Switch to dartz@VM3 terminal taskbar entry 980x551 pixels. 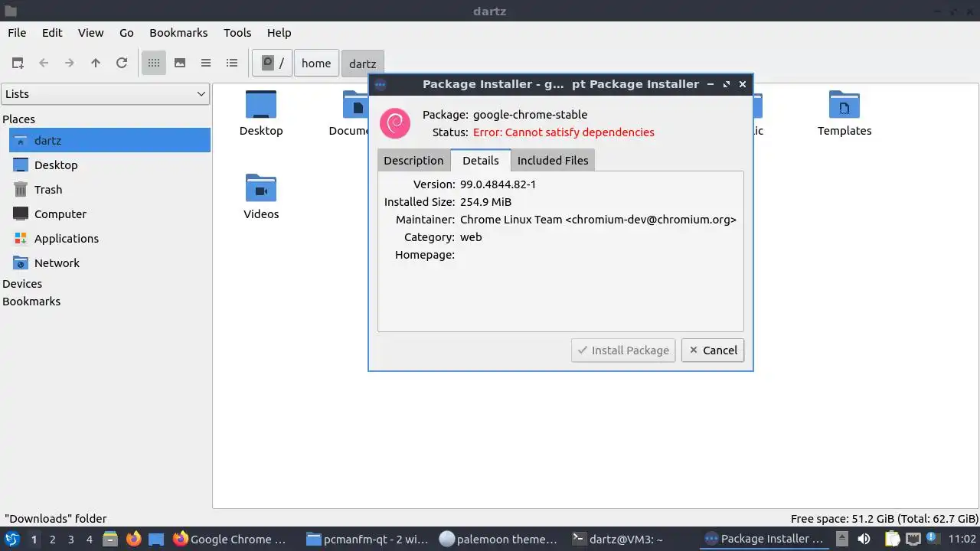[619, 539]
